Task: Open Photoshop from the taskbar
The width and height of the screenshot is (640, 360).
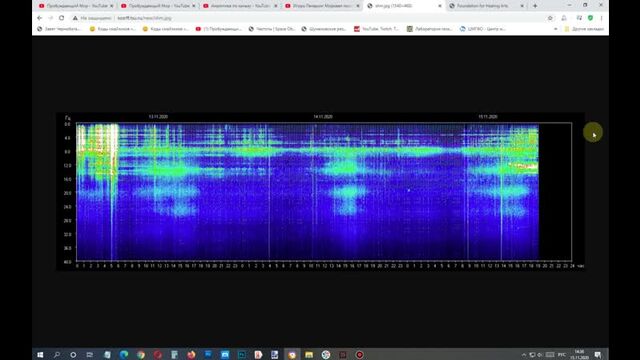Action: click(242, 355)
